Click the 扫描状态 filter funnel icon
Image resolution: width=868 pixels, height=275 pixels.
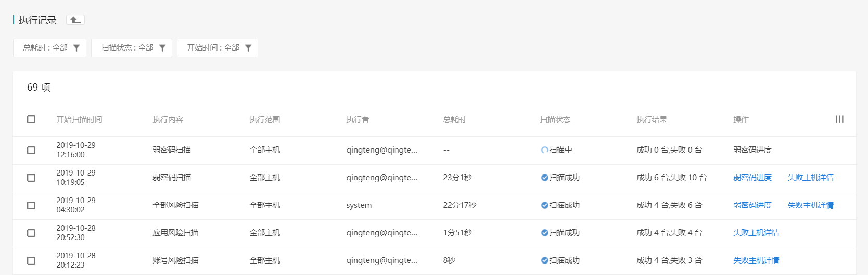tap(162, 48)
